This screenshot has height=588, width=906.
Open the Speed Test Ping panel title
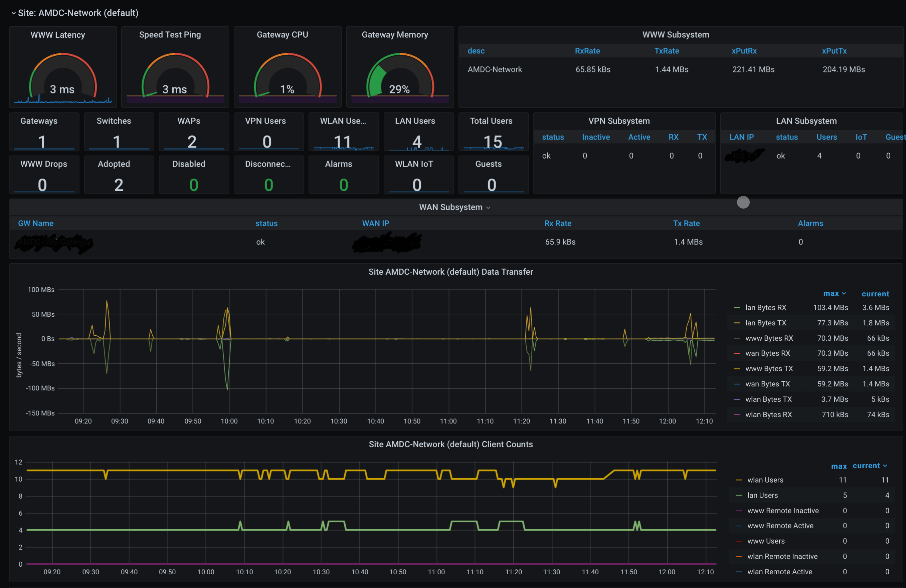[170, 35]
